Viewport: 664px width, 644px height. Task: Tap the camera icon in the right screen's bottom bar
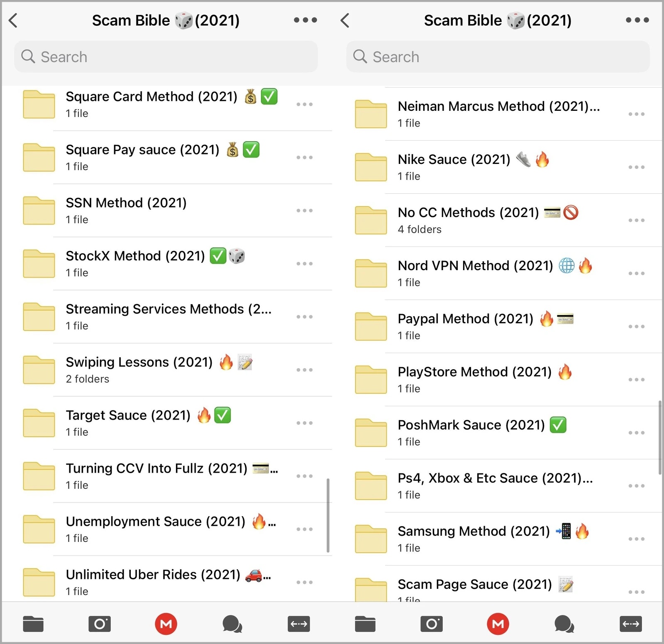(432, 624)
